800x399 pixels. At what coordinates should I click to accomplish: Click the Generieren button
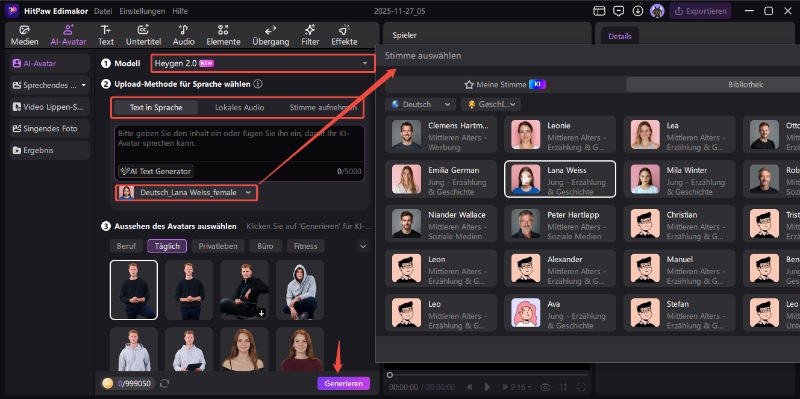[x=343, y=384]
